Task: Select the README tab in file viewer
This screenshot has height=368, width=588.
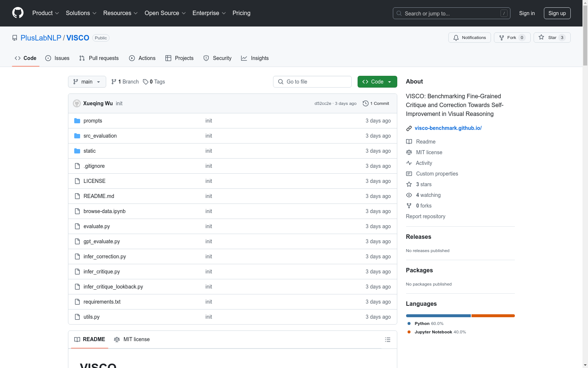Action: click(90, 339)
